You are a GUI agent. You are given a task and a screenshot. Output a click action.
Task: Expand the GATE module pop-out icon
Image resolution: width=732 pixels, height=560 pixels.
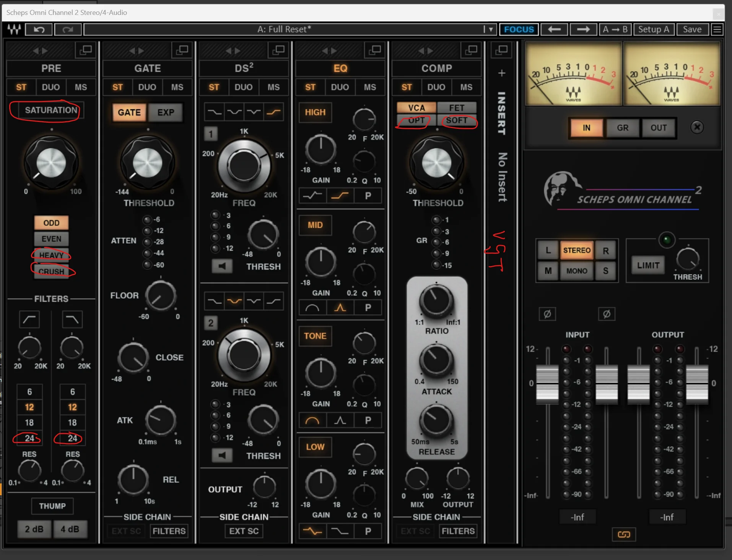[x=182, y=50]
